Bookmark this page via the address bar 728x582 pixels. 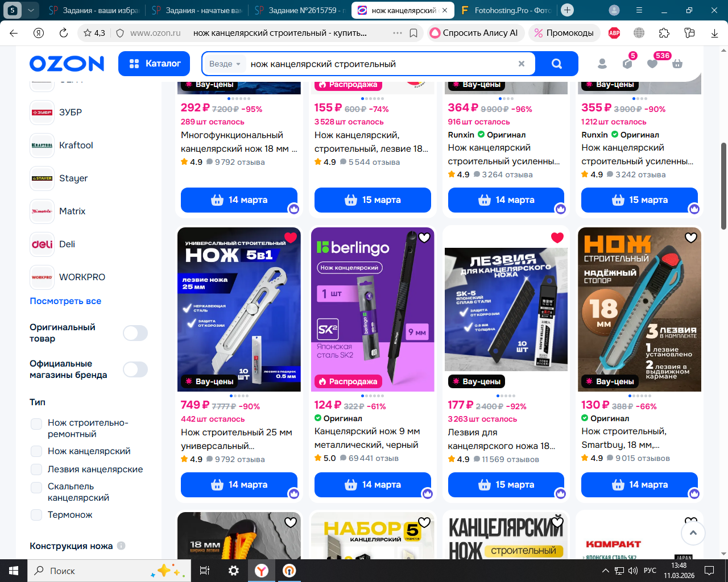point(413,33)
